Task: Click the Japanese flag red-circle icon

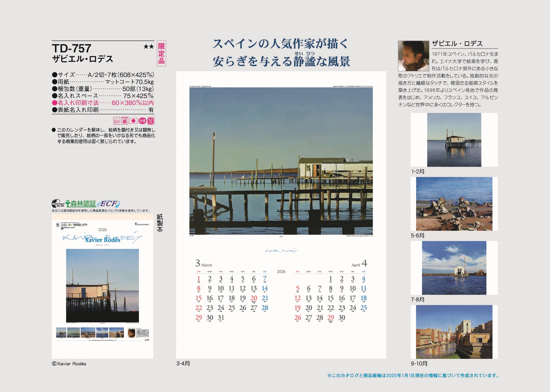Action: point(133,121)
